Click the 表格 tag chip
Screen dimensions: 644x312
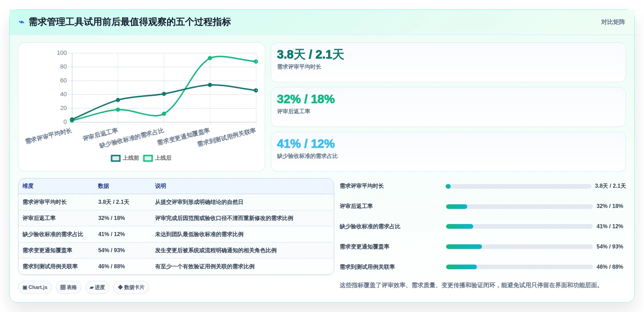point(69,287)
